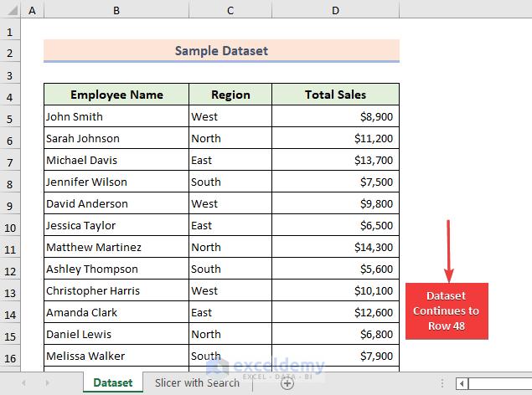Select column B header
Image resolution: width=532 pixels, height=395 pixels.
116,10
